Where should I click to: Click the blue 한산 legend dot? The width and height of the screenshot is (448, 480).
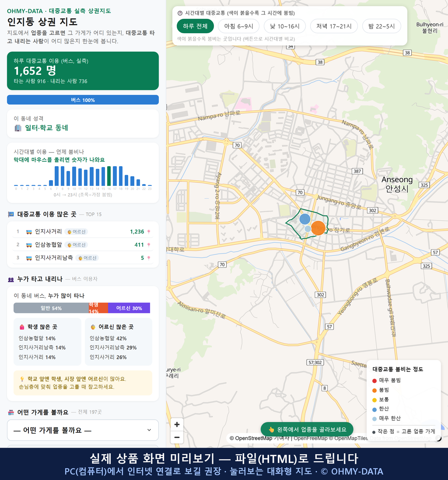374,409
